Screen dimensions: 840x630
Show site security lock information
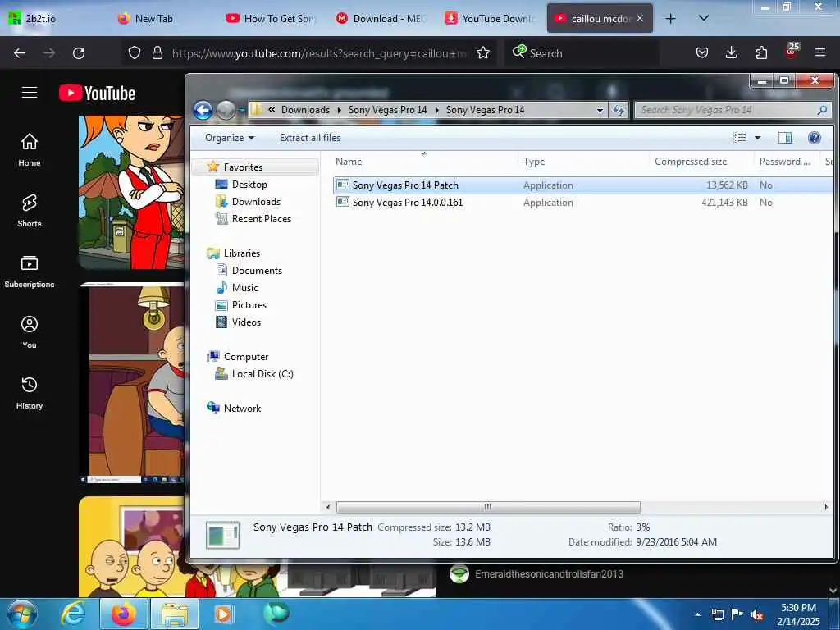157,53
